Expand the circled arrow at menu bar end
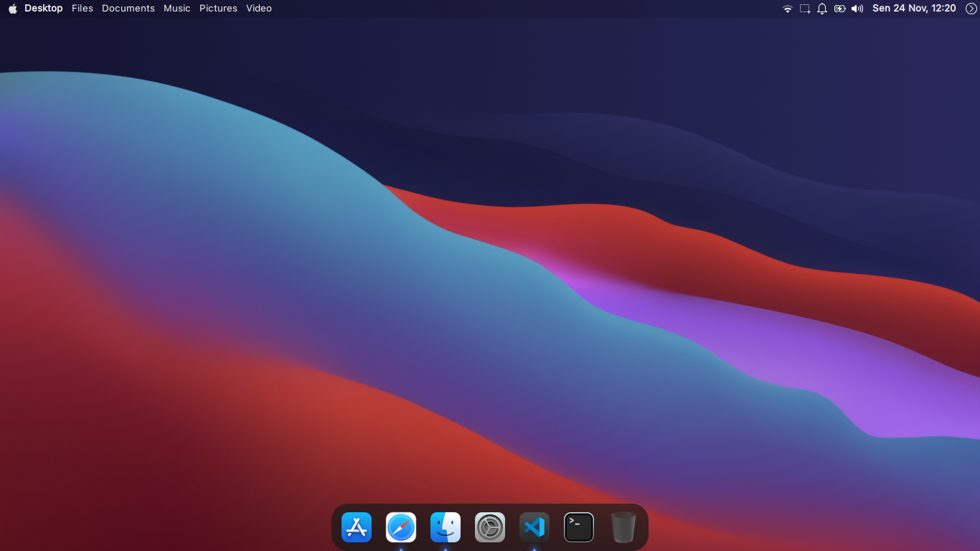Screen dimensions: 980x551 (971, 9)
